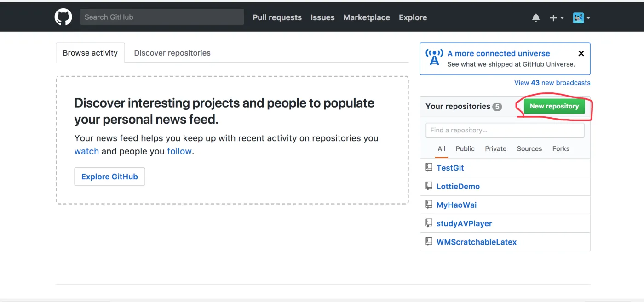Filter repositories by Forks
The height and width of the screenshot is (302, 644).
[x=561, y=149]
